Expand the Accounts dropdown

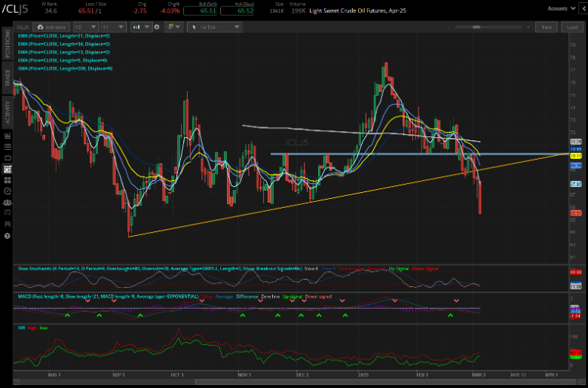pyautogui.click(x=561, y=8)
